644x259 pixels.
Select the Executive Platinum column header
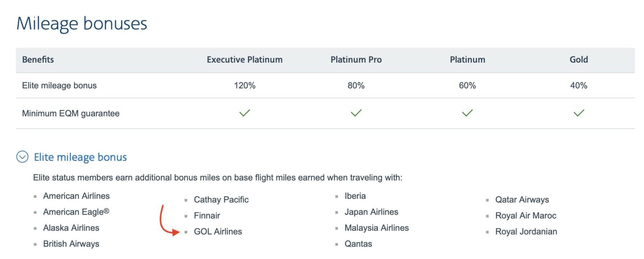coord(245,59)
